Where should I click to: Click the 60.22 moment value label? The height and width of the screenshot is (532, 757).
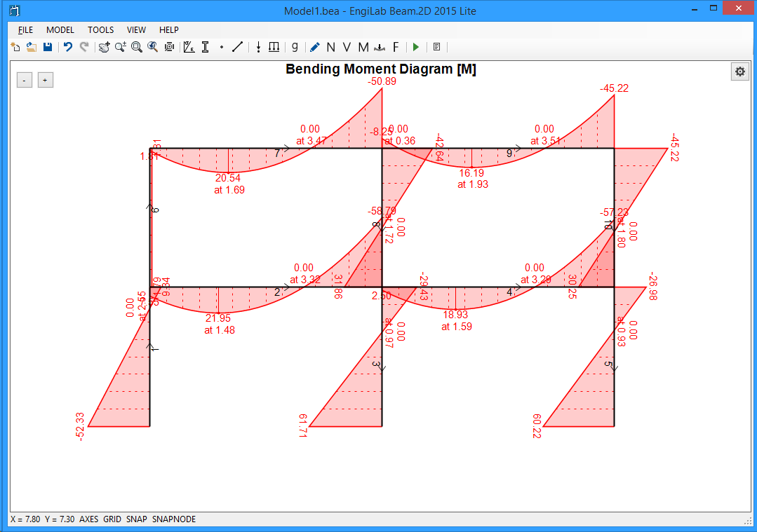point(537,426)
